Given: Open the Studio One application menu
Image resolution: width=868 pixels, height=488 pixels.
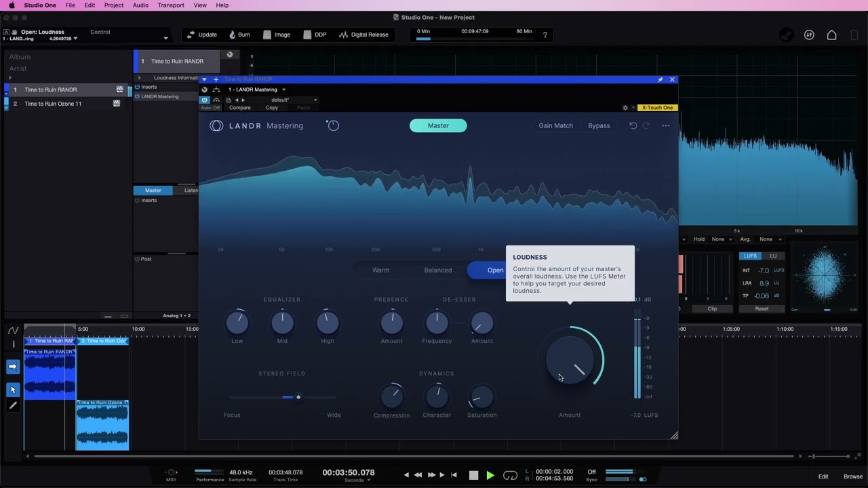Looking at the screenshot, I should 40,5.
